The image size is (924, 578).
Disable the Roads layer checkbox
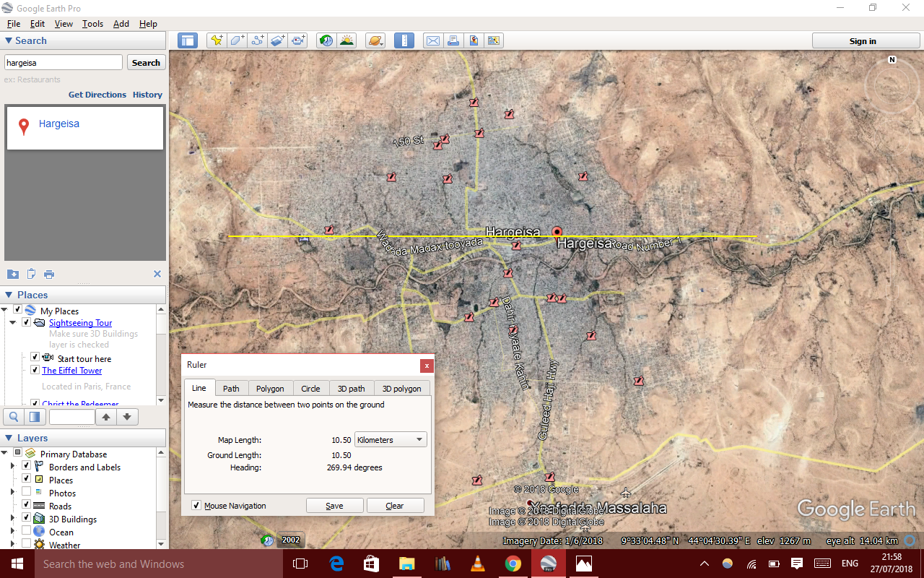coord(27,506)
